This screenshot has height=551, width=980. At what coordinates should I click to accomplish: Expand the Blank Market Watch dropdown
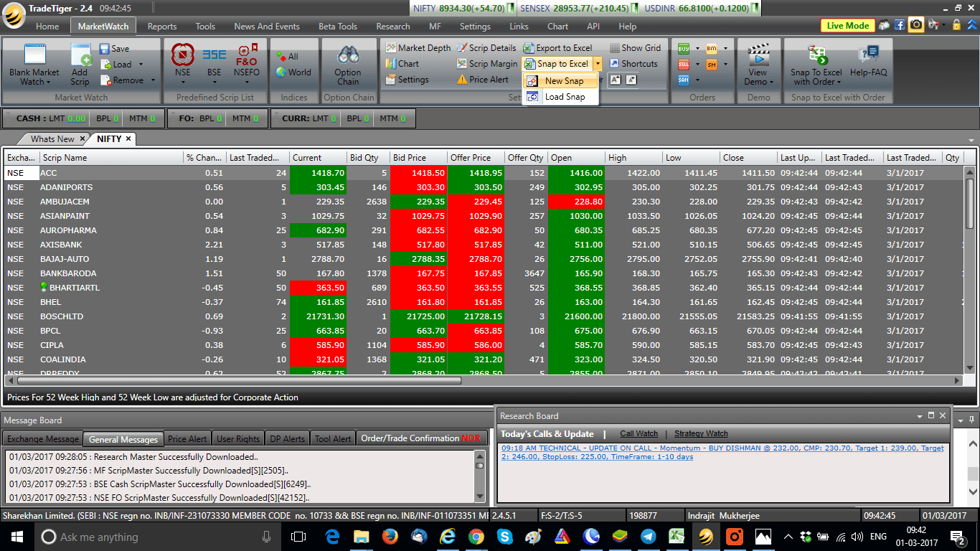pyautogui.click(x=49, y=82)
